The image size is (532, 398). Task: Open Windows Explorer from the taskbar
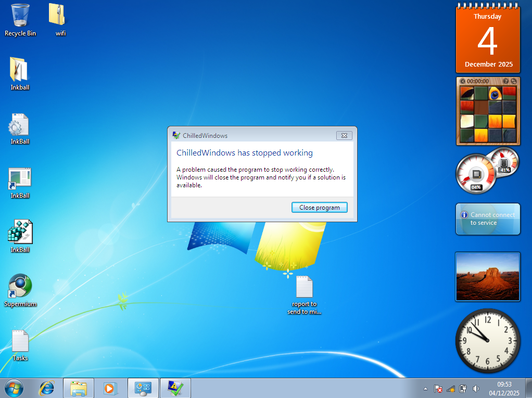pyautogui.click(x=79, y=388)
